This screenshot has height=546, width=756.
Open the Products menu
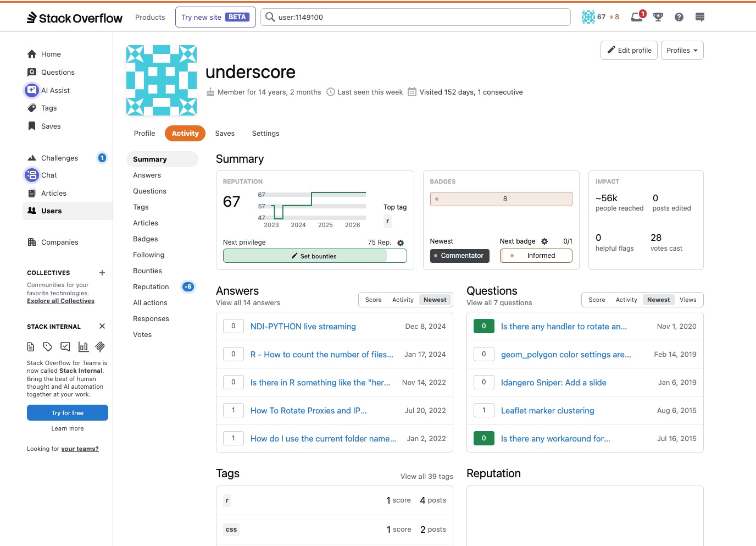(x=150, y=17)
